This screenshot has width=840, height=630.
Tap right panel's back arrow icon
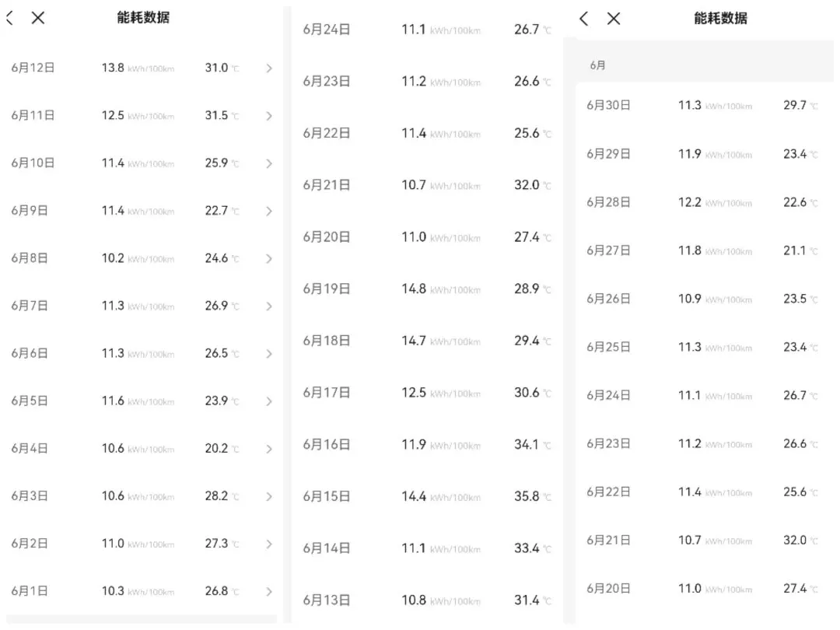click(584, 19)
